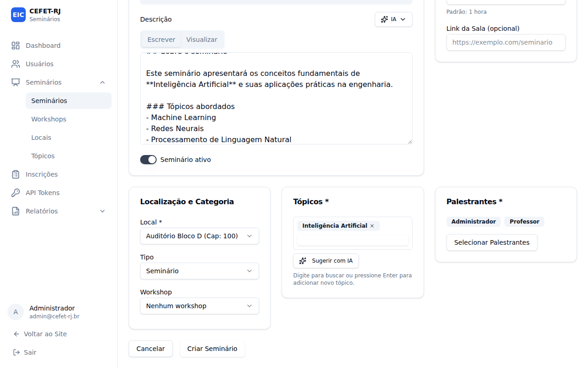This screenshot has width=588, height=368.
Task: Expand the Relatórios sidebar section
Action: coord(102,211)
